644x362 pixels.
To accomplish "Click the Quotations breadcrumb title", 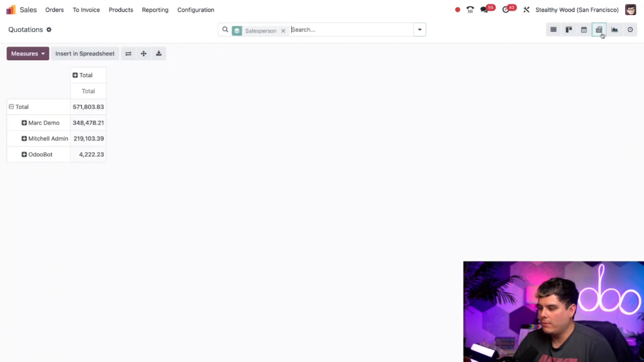I will 25,30.
